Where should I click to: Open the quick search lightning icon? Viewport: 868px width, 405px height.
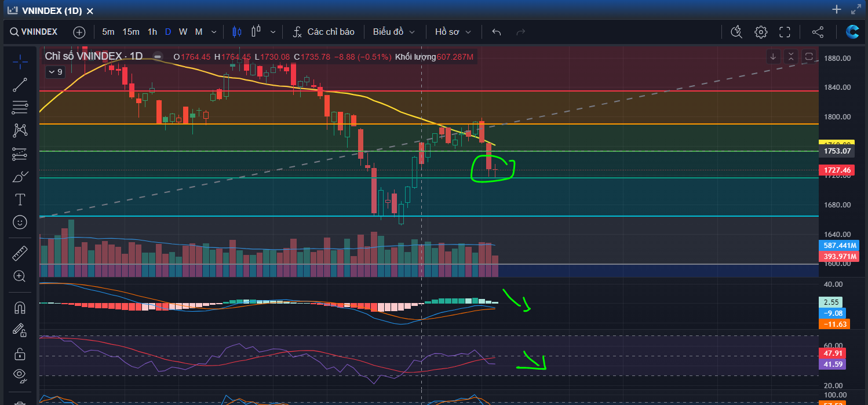pyautogui.click(x=736, y=32)
